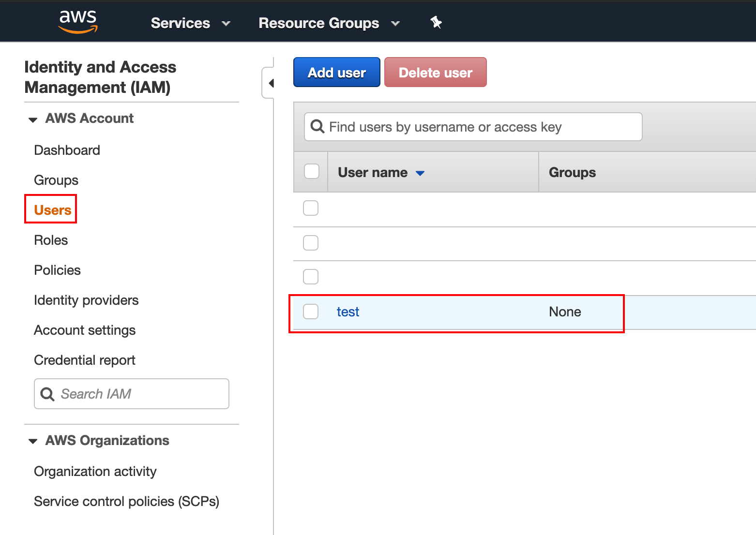
Task: Open Identity providers page
Action: pyautogui.click(x=86, y=300)
